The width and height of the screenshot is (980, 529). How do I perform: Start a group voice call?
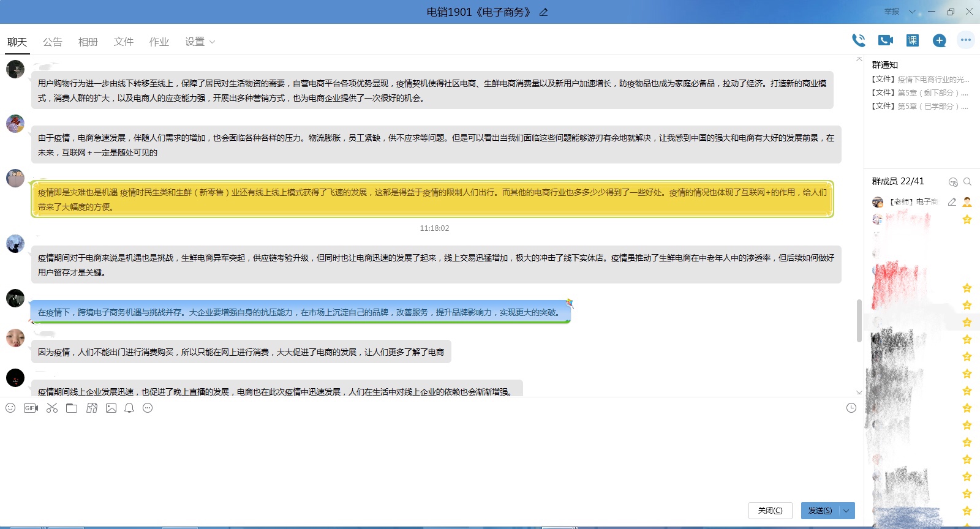(859, 40)
